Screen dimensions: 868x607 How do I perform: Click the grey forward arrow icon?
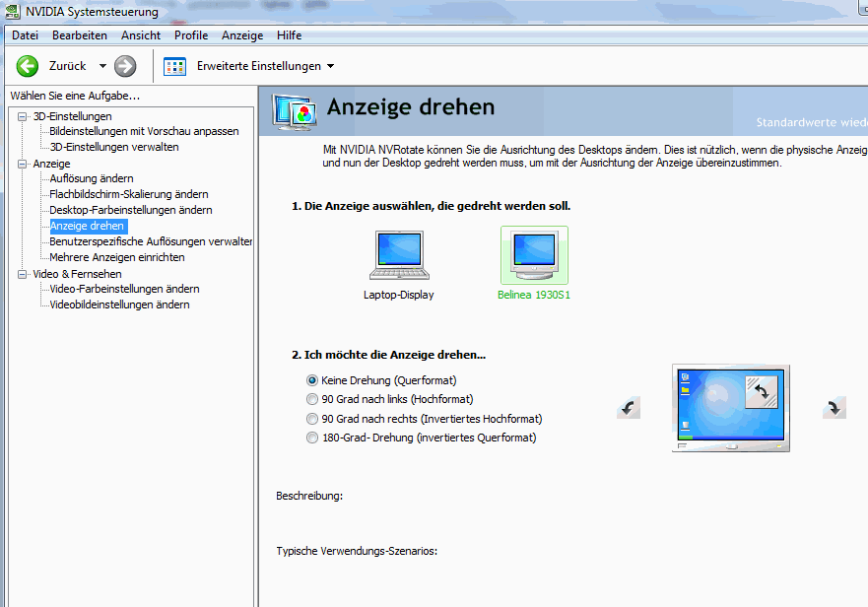(x=125, y=66)
